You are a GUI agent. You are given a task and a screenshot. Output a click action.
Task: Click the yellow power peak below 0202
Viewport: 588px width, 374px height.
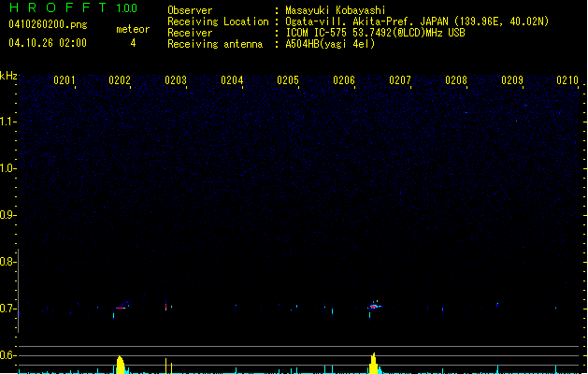tap(120, 365)
